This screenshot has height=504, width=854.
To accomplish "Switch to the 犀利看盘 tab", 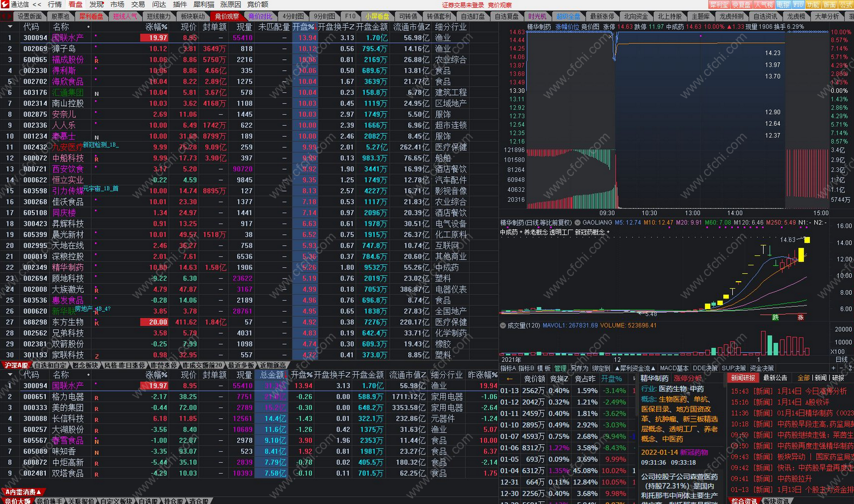I will [x=91, y=16].
